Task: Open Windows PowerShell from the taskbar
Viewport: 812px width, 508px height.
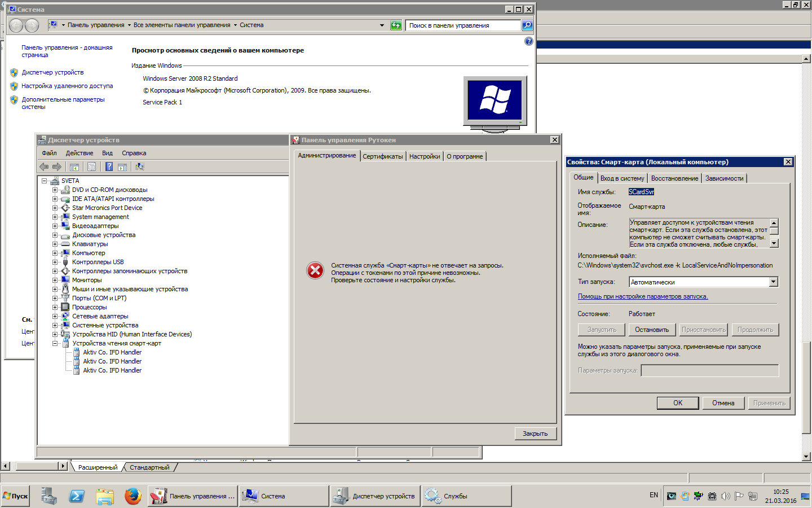Action: tap(77, 496)
